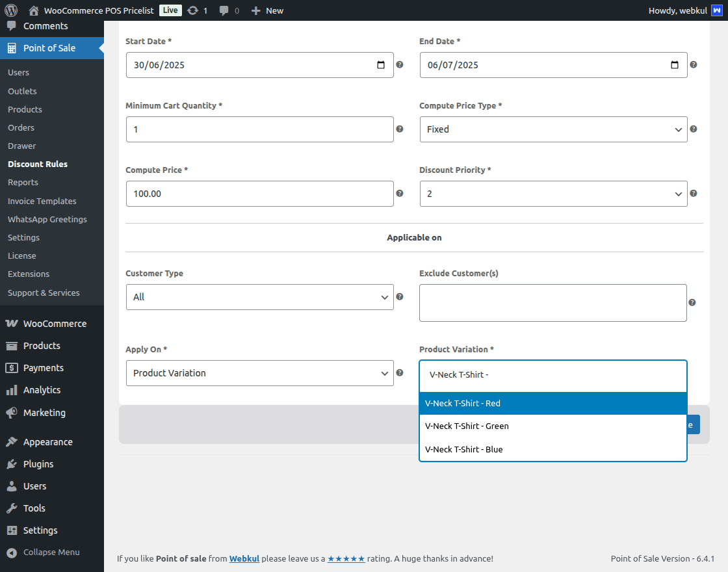
Task: Click help icon beside Compute Price field
Action: click(400, 194)
